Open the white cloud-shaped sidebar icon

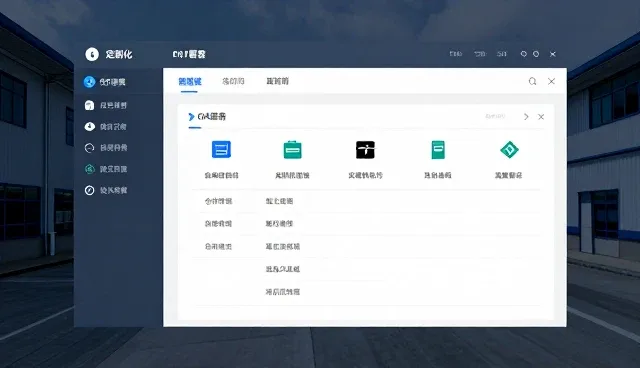(89, 126)
